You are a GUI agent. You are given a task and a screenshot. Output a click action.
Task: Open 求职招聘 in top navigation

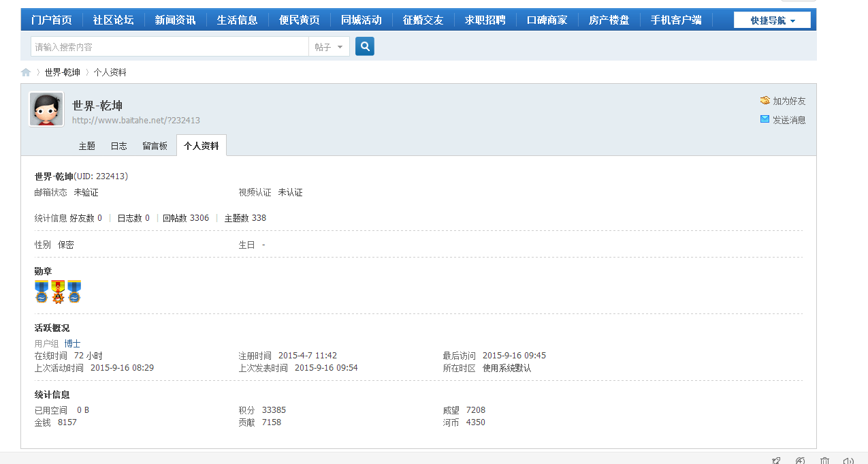[485, 20]
